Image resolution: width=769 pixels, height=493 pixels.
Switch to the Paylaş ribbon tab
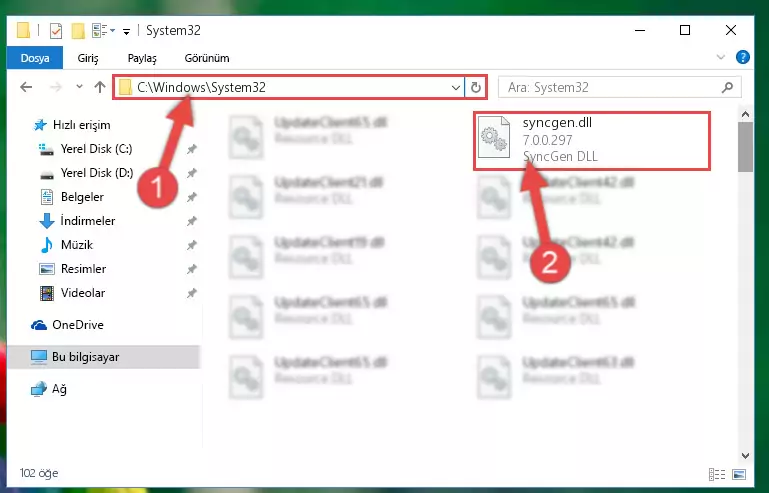142,58
